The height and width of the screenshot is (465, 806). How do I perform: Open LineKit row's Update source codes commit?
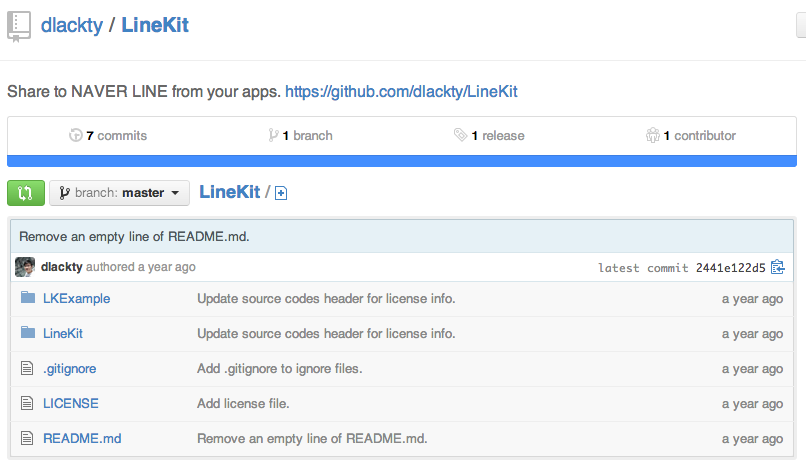click(x=326, y=333)
